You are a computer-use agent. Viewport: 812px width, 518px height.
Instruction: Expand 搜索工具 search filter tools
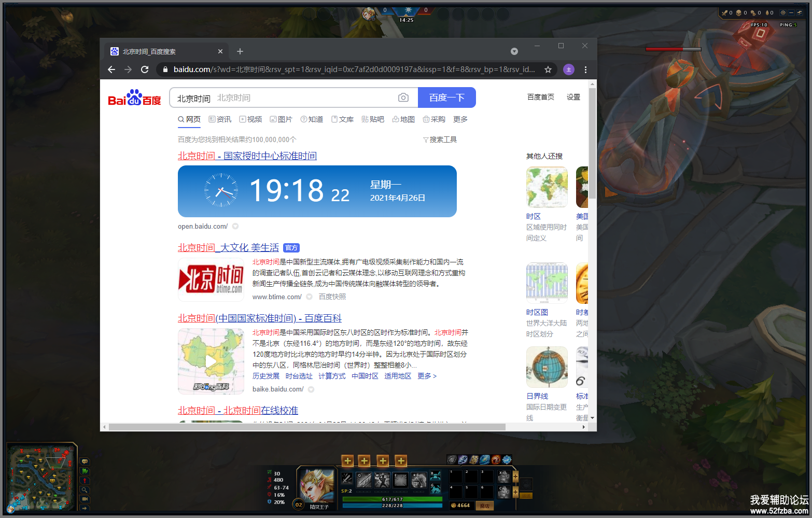[x=440, y=139]
